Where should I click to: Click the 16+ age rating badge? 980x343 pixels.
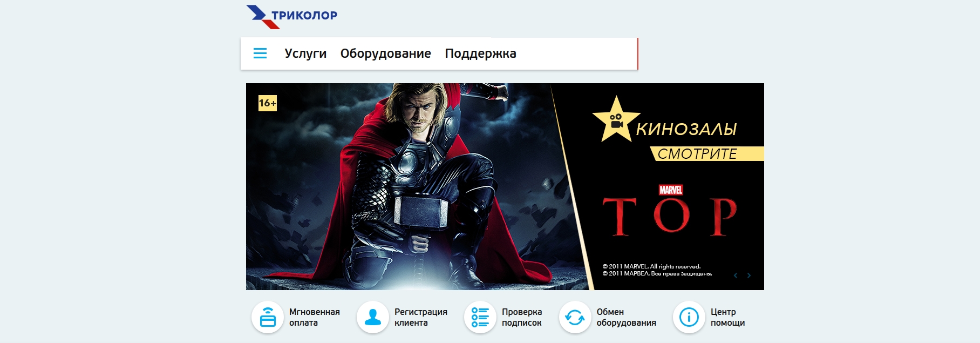[268, 103]
